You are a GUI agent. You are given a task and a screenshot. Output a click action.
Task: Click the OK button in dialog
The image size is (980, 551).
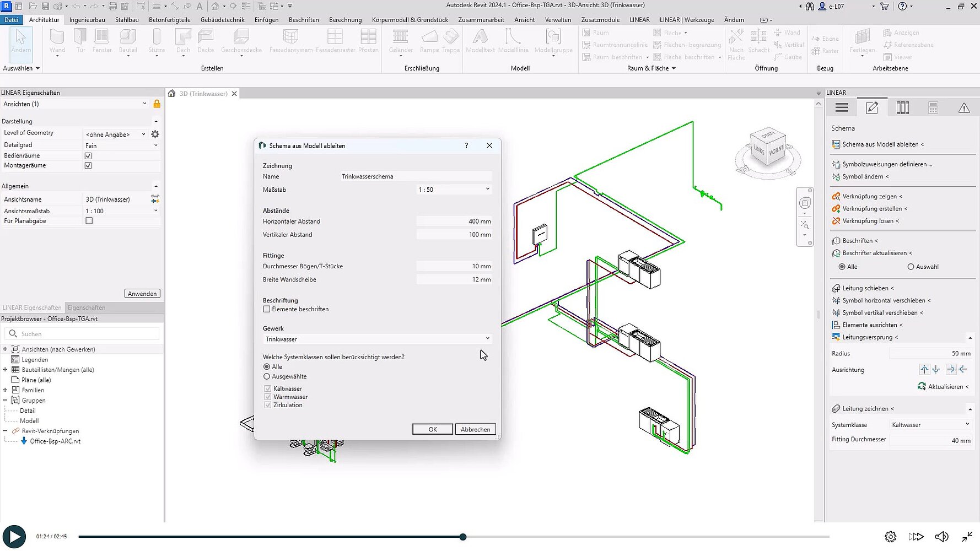point(433,429)
